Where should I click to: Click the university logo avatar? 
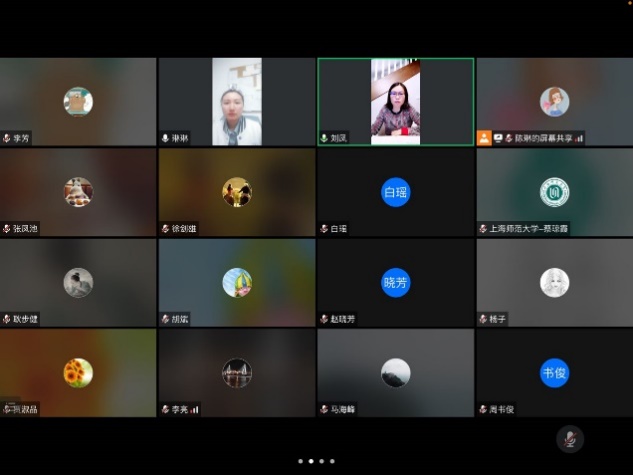tap(554, 192)
